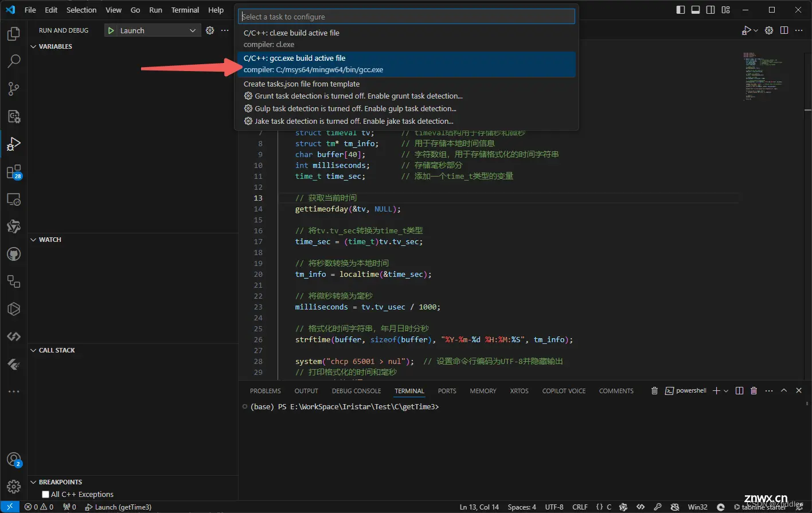Image resolution: width=812 pixels, height=513 pixels.
Task: Split the terminal panel
Action: pos(739,391)
